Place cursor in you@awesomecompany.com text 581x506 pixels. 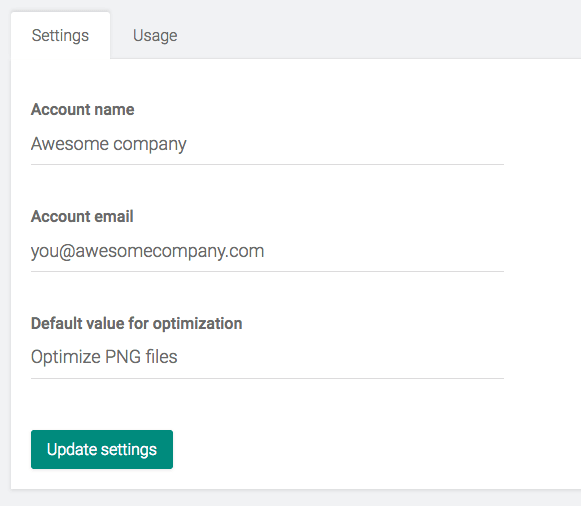pos(147,251)
